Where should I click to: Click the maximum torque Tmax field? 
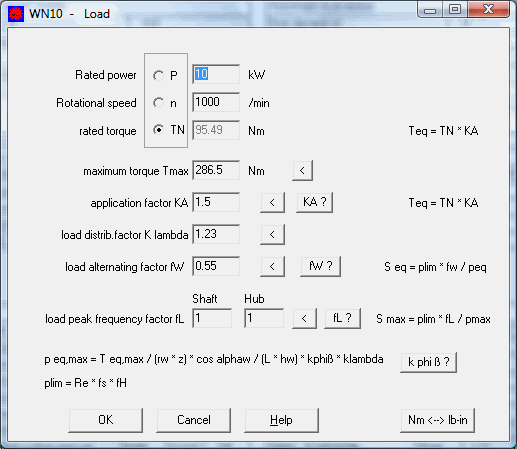click(216, 170)
